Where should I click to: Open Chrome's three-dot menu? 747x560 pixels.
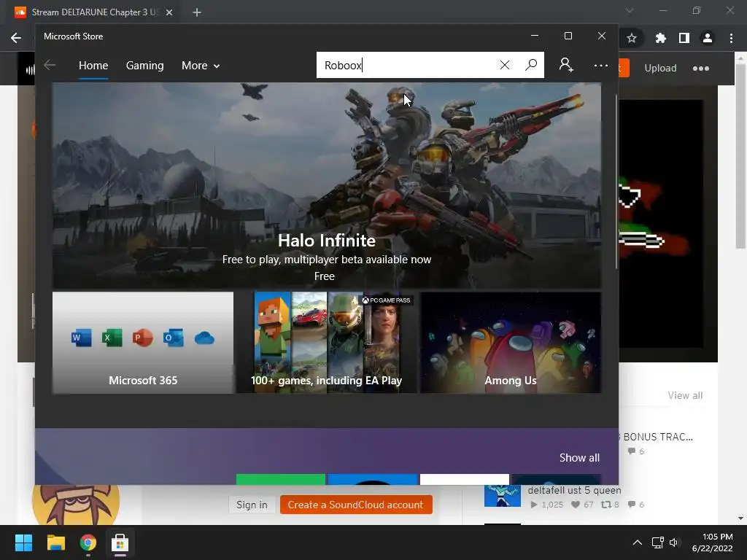[x=731, y=38]
